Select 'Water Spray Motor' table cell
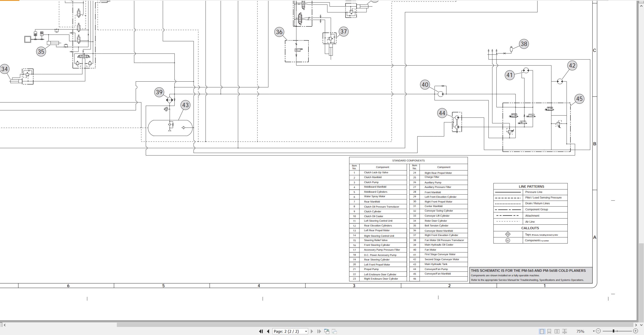 375,196
